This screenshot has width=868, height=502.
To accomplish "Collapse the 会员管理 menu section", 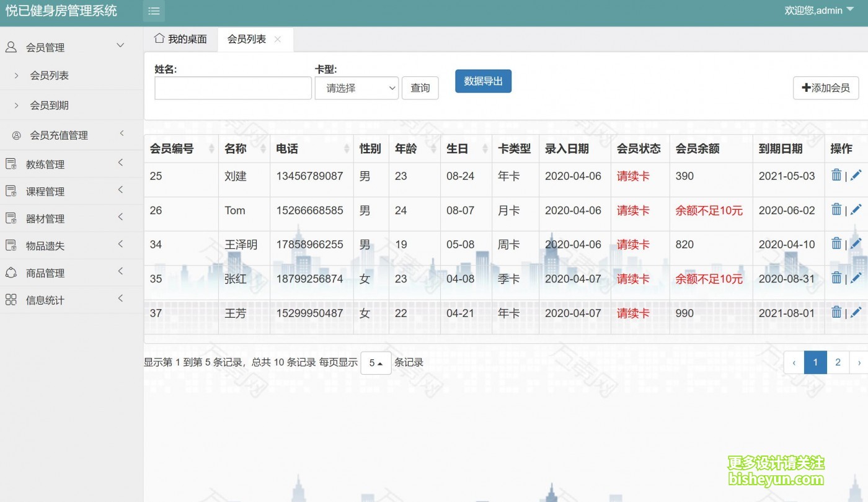I will point(120,45).
